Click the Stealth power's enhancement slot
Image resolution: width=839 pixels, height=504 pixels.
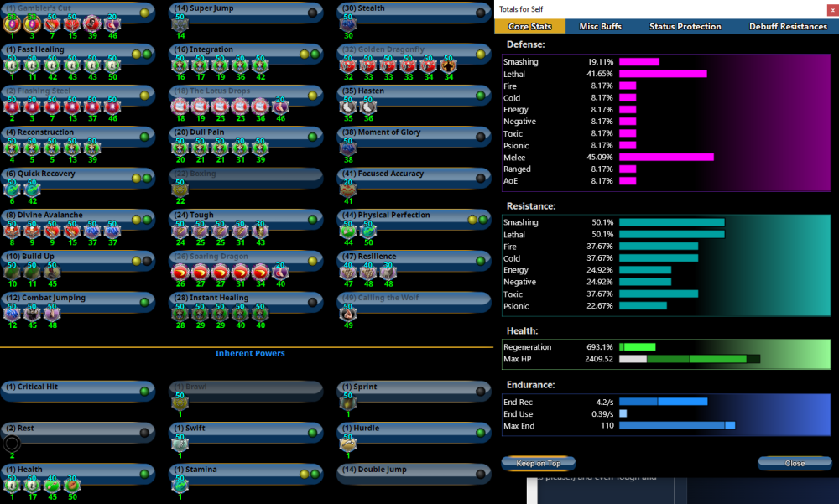[347, 25]
